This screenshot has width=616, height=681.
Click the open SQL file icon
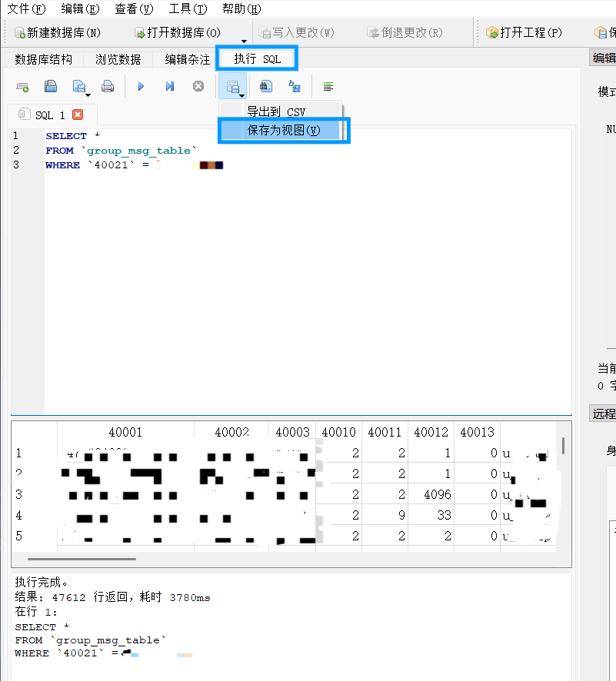51,86
